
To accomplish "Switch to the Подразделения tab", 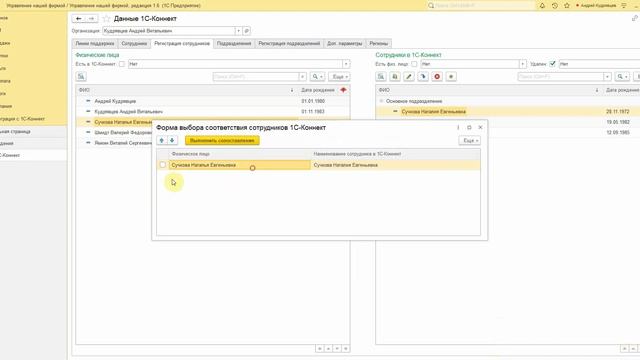I will pos(234,44).
